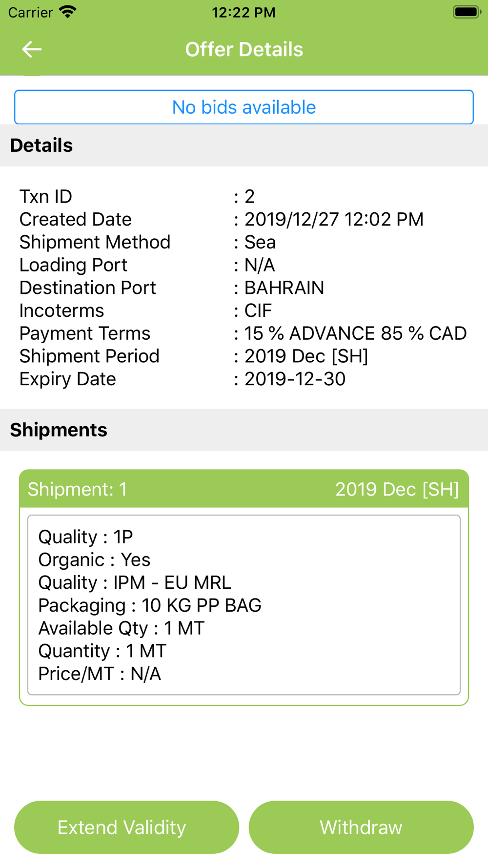Tap the Incoterms CIF value

[x=258, y=310]
